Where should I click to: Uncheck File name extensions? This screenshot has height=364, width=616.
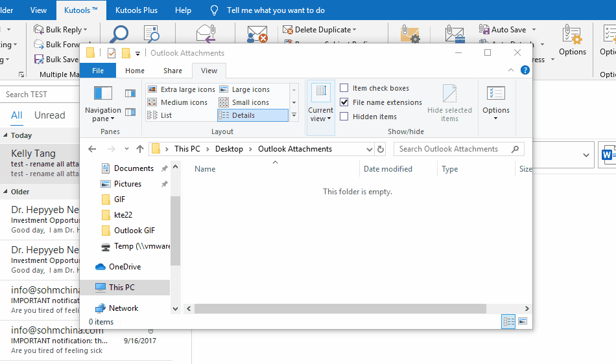pyautogui.click(x=344, y=102)
